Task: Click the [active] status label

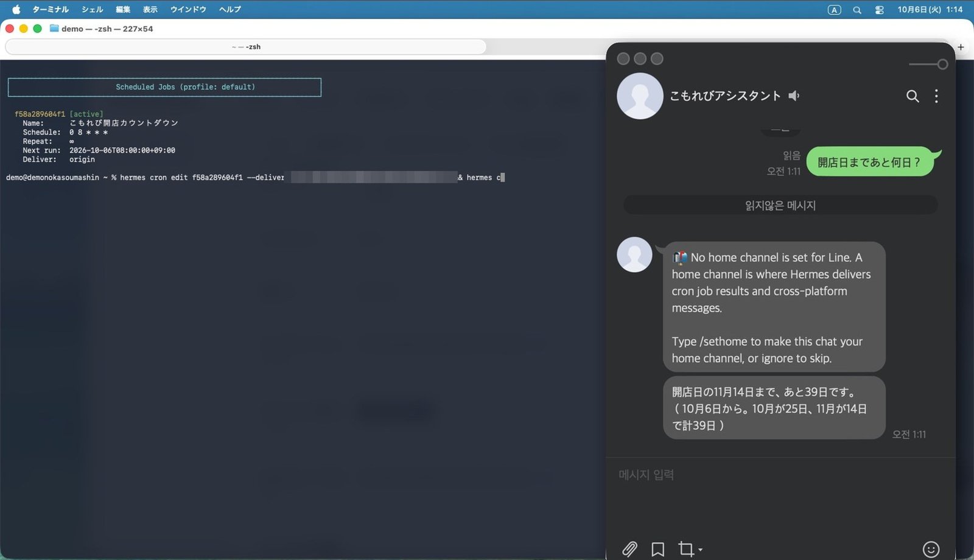Action: tap(86, 114)
